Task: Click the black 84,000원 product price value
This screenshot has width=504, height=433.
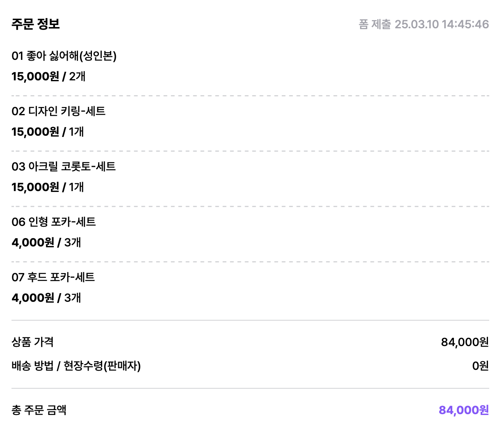Action: point(465,342)
